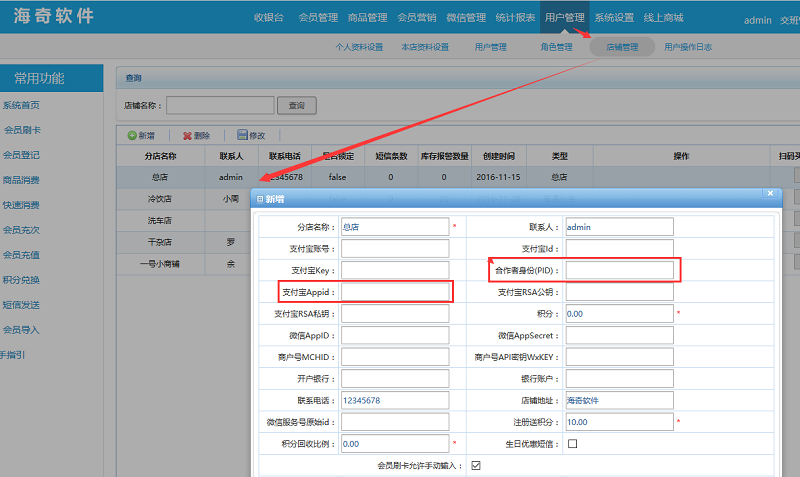Switch to 角色管理 submenu tab
The width and height of the screenshot is (800, 477).
[x=557, y=47]
